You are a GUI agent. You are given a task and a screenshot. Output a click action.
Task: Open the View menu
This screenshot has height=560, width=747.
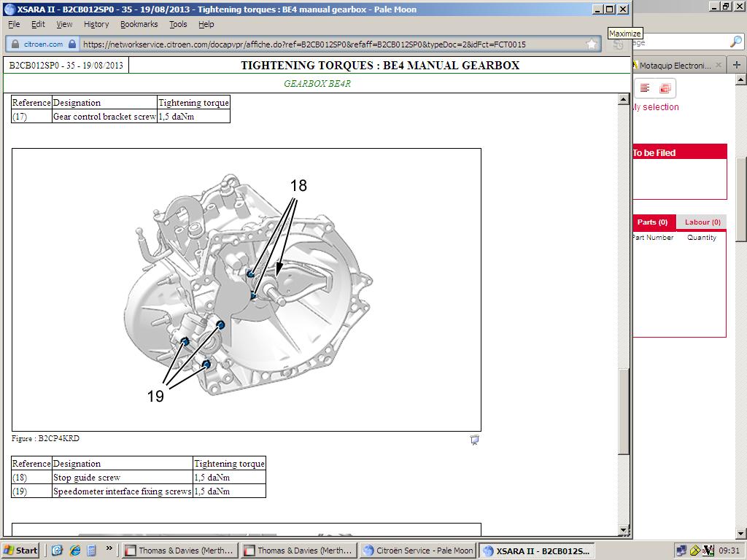point(64,24)
